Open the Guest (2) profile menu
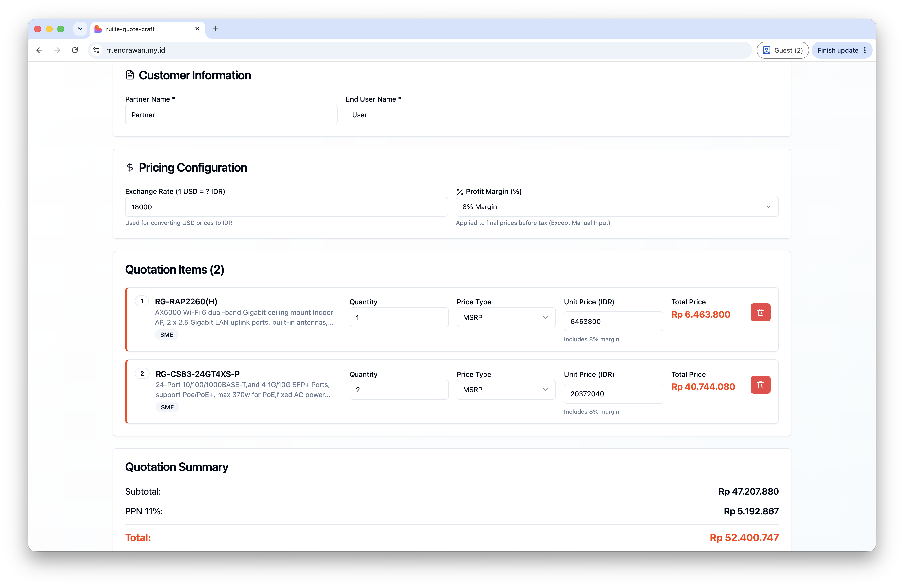The height and width of the screenshot is (588, 904). 782,50
